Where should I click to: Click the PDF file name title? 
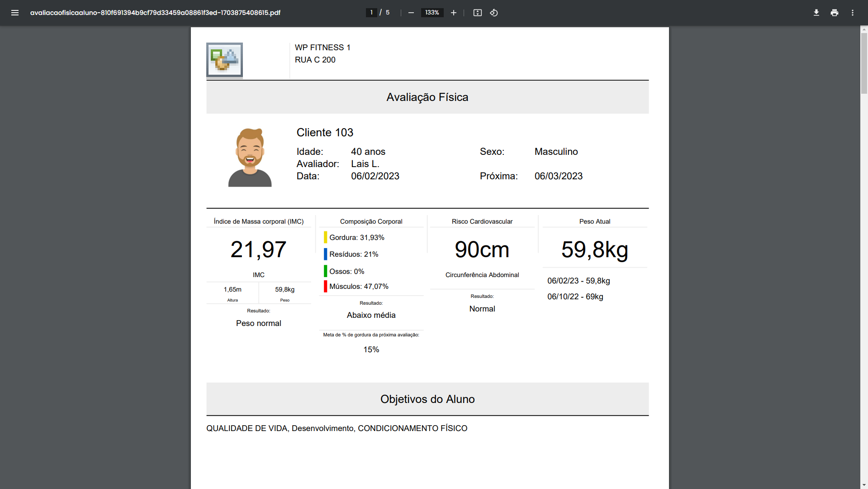(x=155, y=13)
